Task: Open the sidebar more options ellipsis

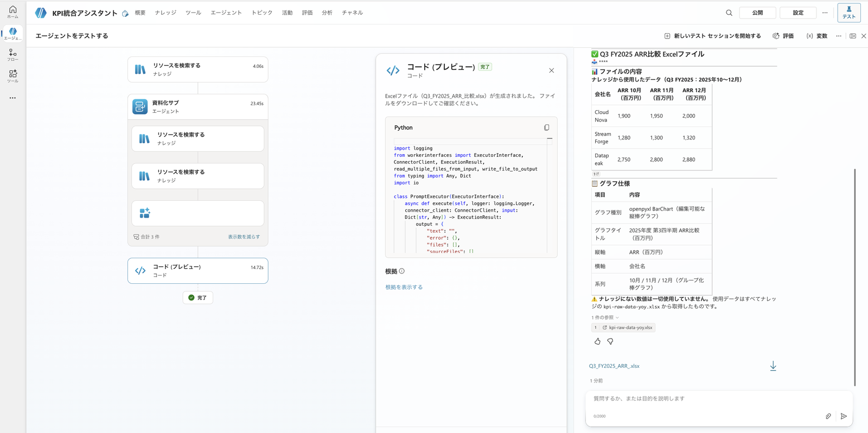Action: (12, 98)
